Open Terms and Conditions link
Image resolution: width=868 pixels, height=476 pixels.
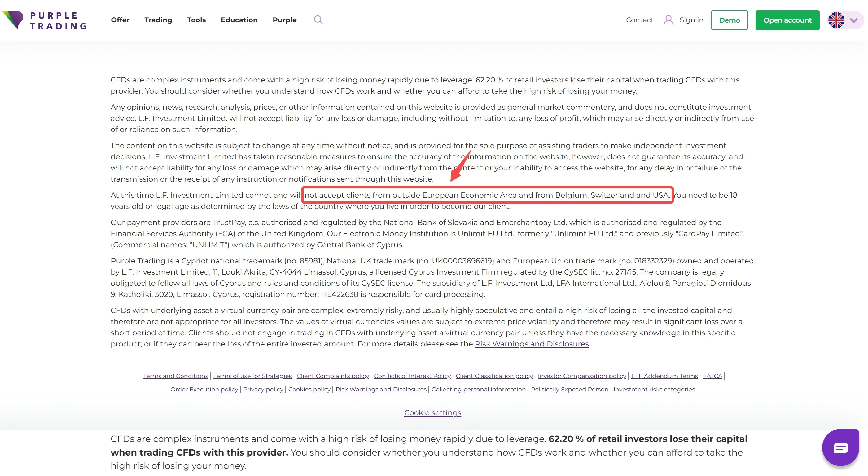(176, 376)
